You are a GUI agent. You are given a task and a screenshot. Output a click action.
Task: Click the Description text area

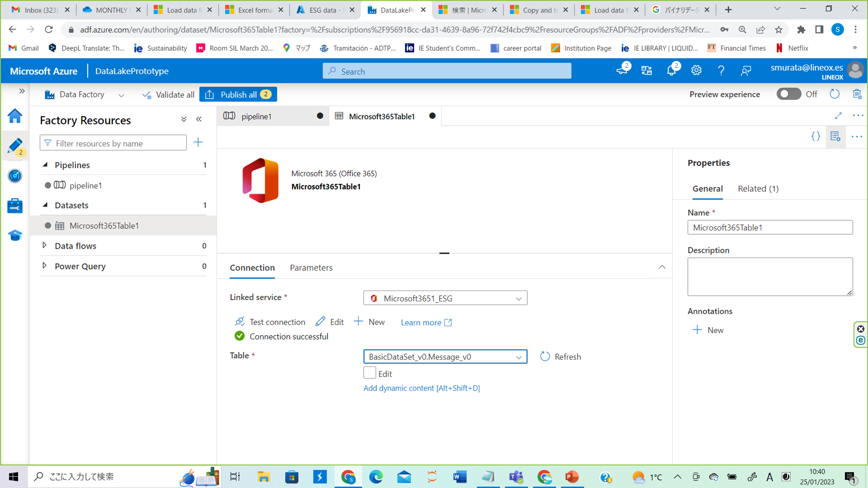[769, 276]
